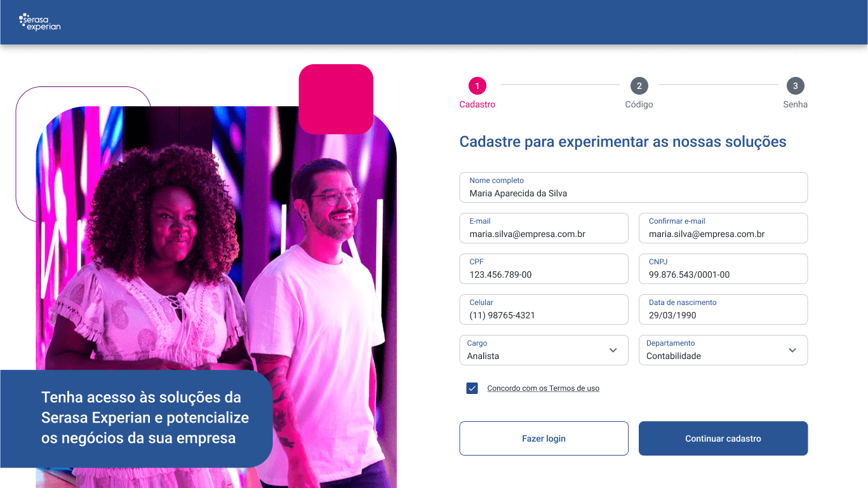
Task: Open the Cargo field showing Analista
Action: pyautogui.click(x=544, y=350)
